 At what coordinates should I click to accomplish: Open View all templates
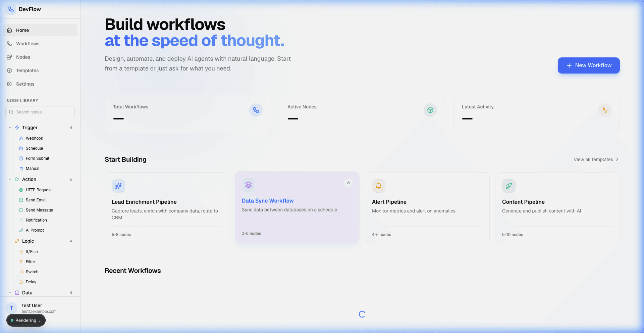point(595,159)
